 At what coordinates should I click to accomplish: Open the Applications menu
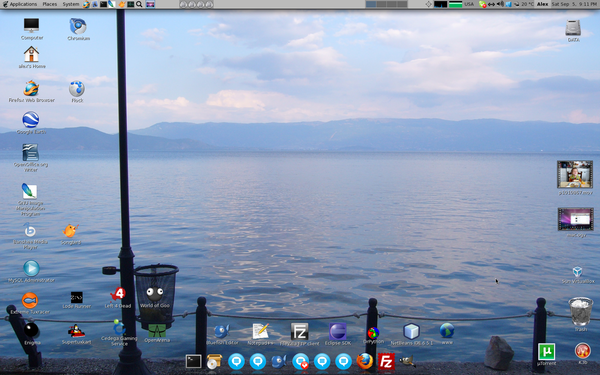pyautogui.click(x=23, y=4)
